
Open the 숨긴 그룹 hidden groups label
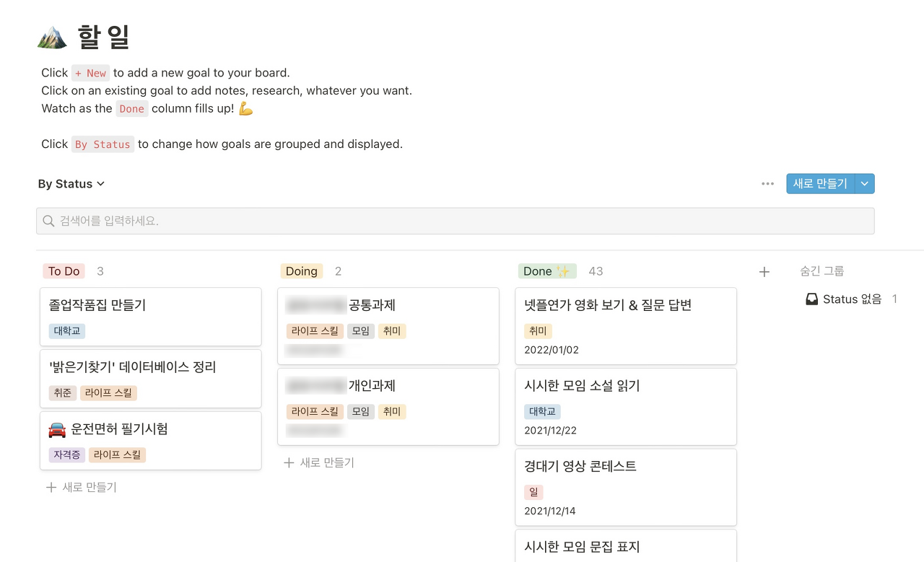[821, 271]
